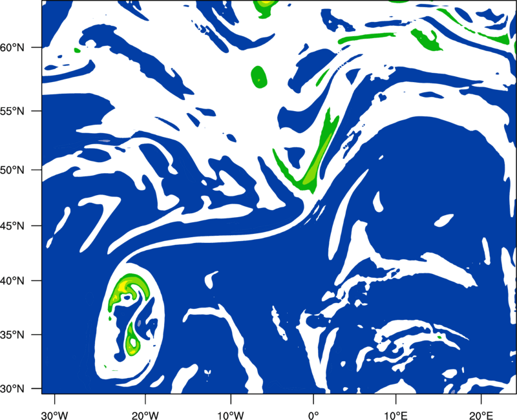517x420 pixels.
Task: Click the 55°N latitude axis label
Action: [x=12, y=111]
